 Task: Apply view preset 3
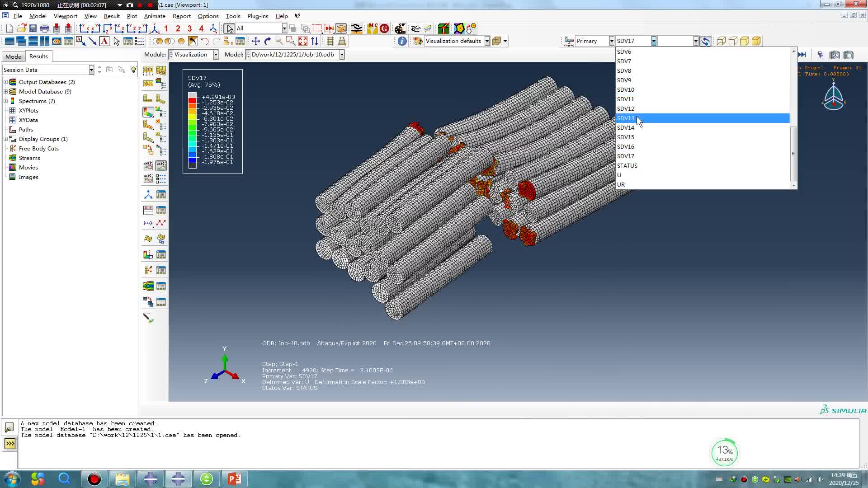tap(189, 28)
